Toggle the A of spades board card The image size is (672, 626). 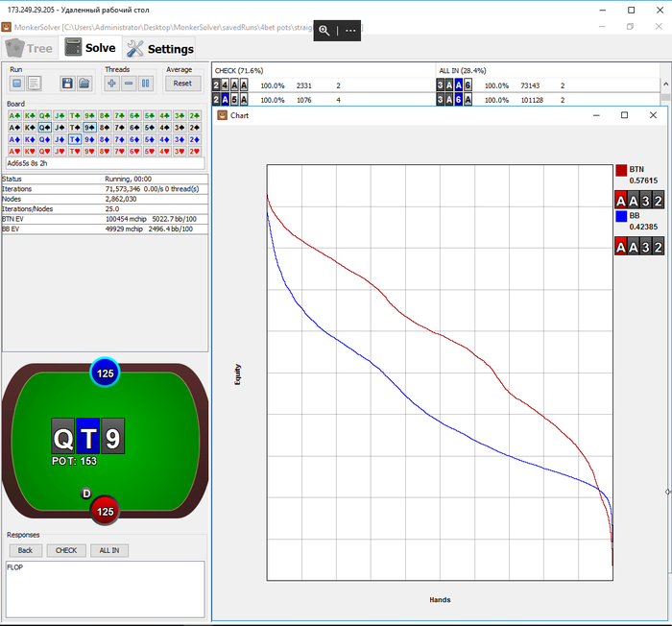(14, 128)
